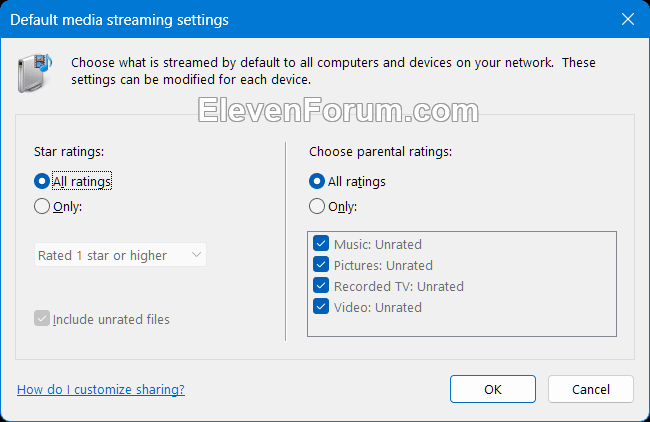This screenshot has height=422, width=650.
Task: Dismiss dialog with Cancel button
Action: pyautogui.click(x=591, y=389)
